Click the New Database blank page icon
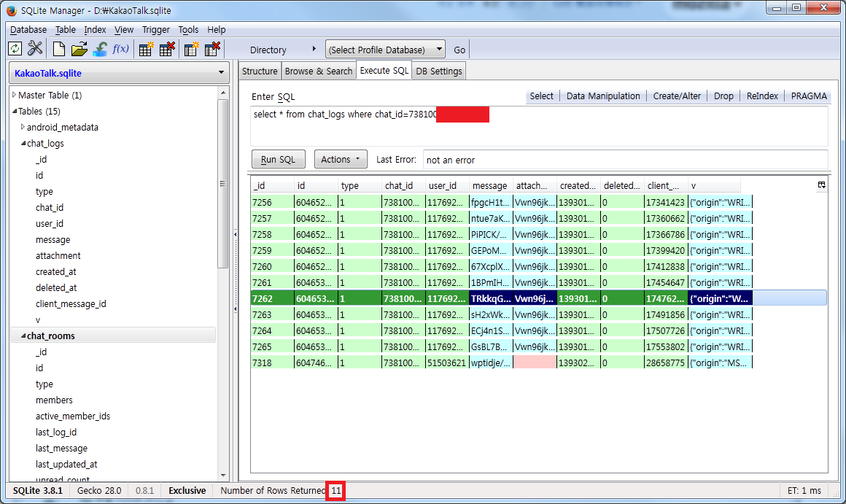The height and width of the screenshot is (504, 846). [59, 49]
